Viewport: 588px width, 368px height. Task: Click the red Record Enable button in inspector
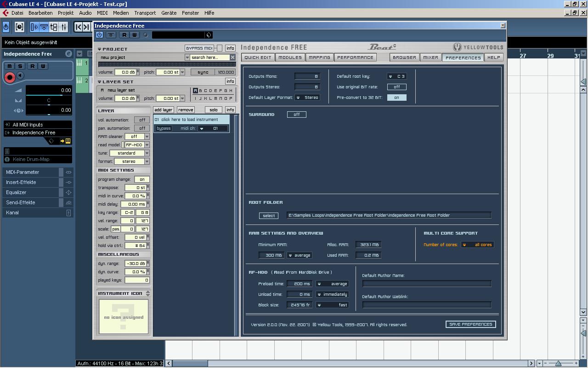pos(10,77)
